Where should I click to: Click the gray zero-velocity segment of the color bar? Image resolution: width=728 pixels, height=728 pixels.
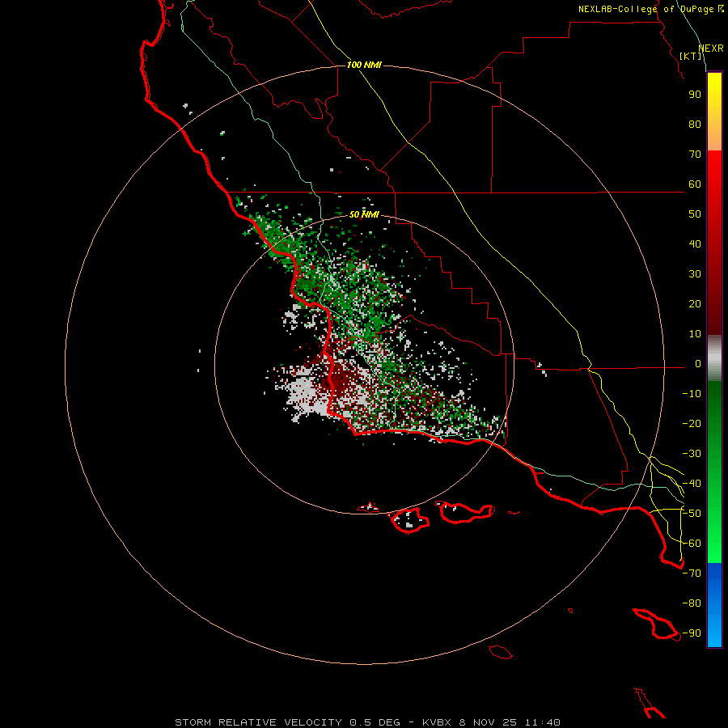point(714,358)
